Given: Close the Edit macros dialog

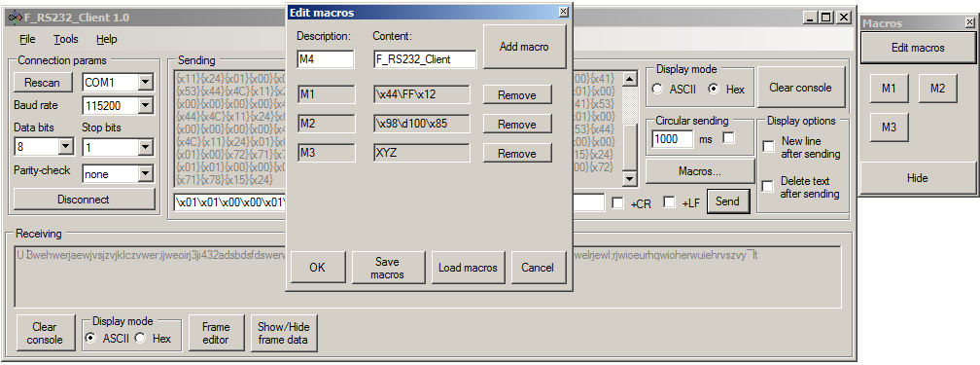Looking at the screenshot, I should [563, 12].
